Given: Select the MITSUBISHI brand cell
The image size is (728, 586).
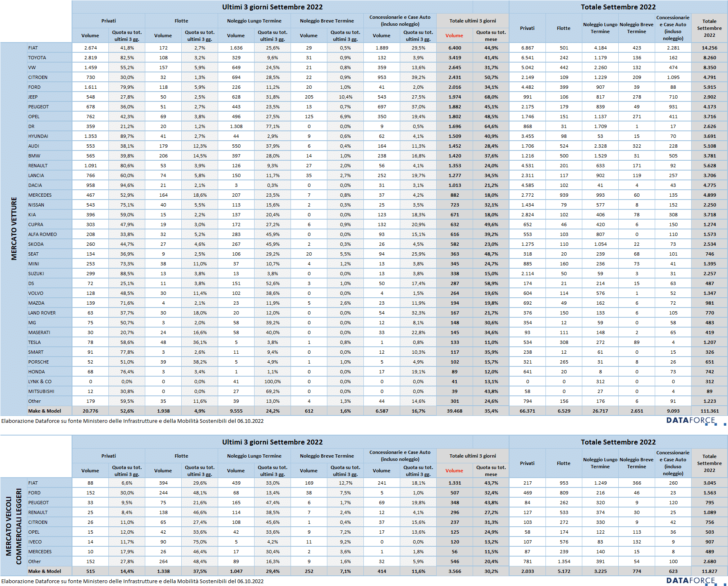Looking at the screenshot, I should 50,391.
